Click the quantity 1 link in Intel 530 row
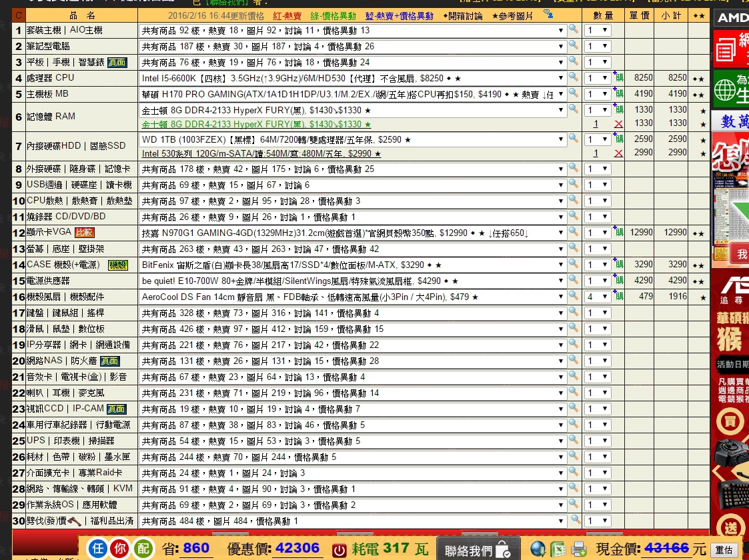The height and width of the screenshot is (560, 749). pos(596,153)
